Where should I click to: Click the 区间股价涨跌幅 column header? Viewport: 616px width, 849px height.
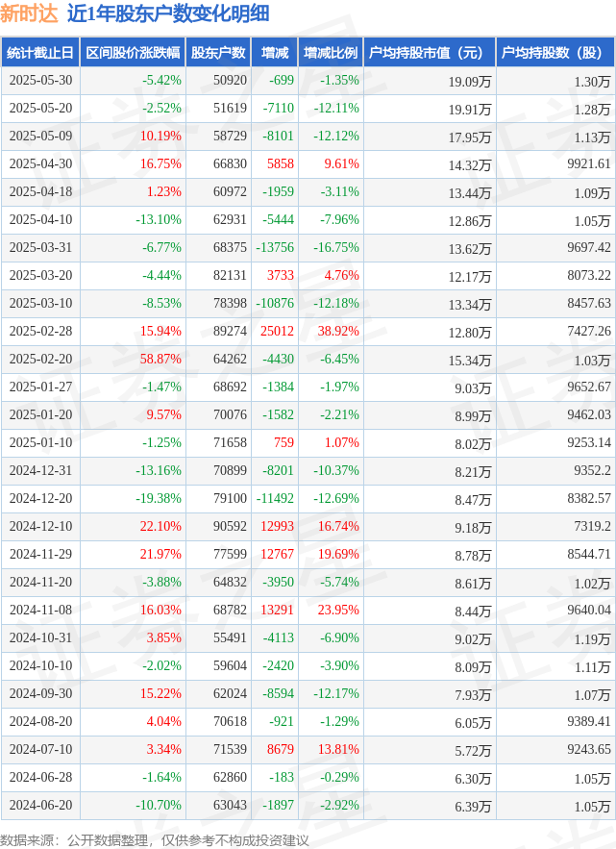[x=133, y=53]
